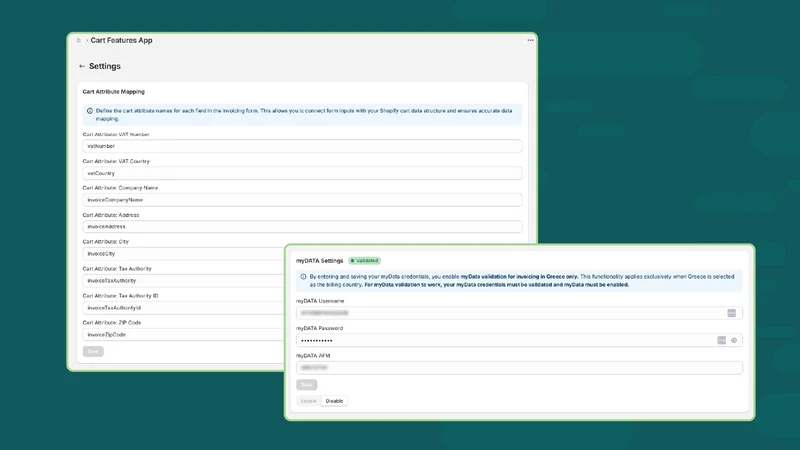
Task: Click the info icon in myDATA Settings banner
Action: tap(303, 277)
